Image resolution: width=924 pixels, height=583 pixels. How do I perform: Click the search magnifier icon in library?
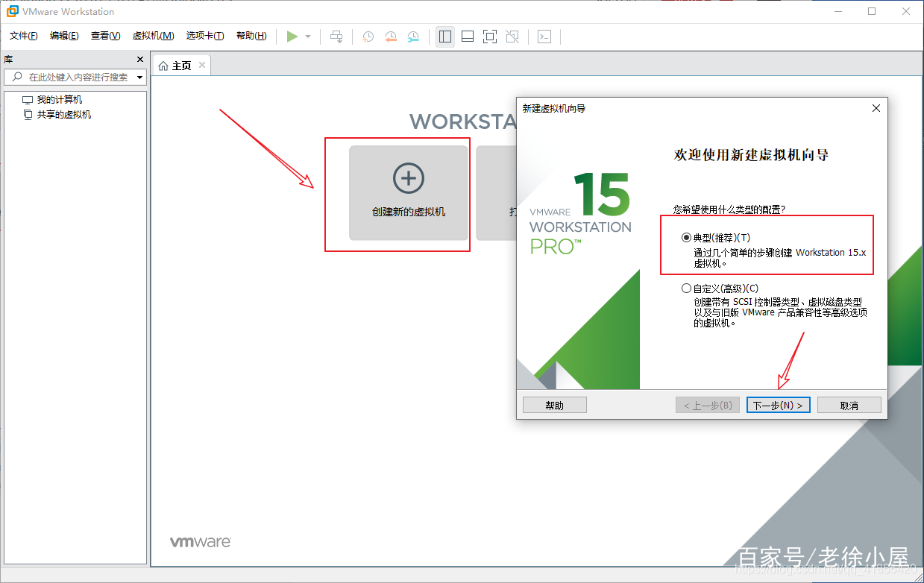click(17, 77)
